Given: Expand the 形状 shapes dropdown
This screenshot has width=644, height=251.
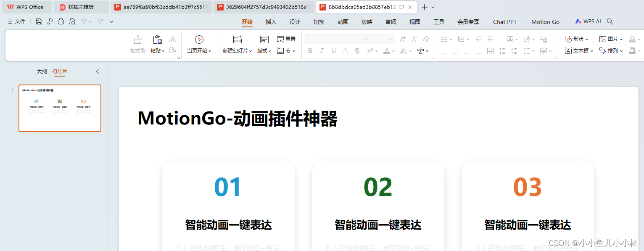Looking at the screenshot, I should tap(576, 39).
